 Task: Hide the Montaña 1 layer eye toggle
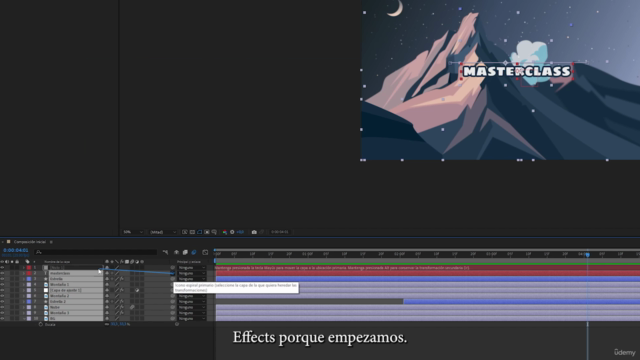(2, 284)
